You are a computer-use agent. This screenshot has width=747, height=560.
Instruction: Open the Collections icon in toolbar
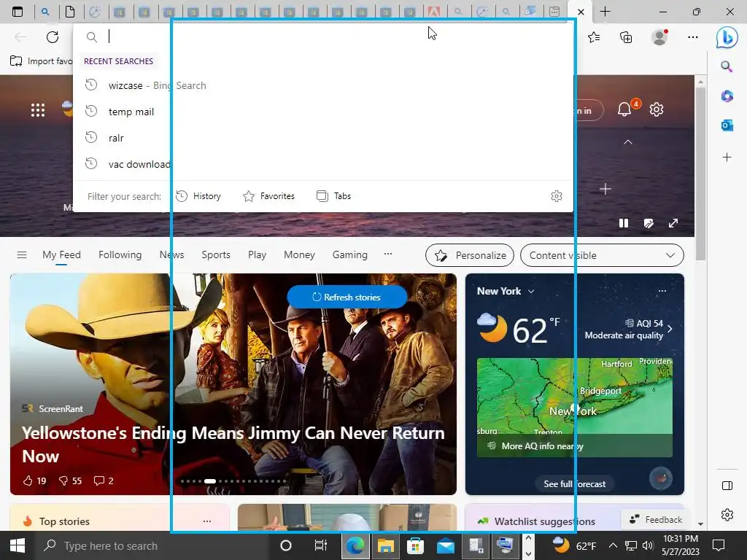pos(626,37)
